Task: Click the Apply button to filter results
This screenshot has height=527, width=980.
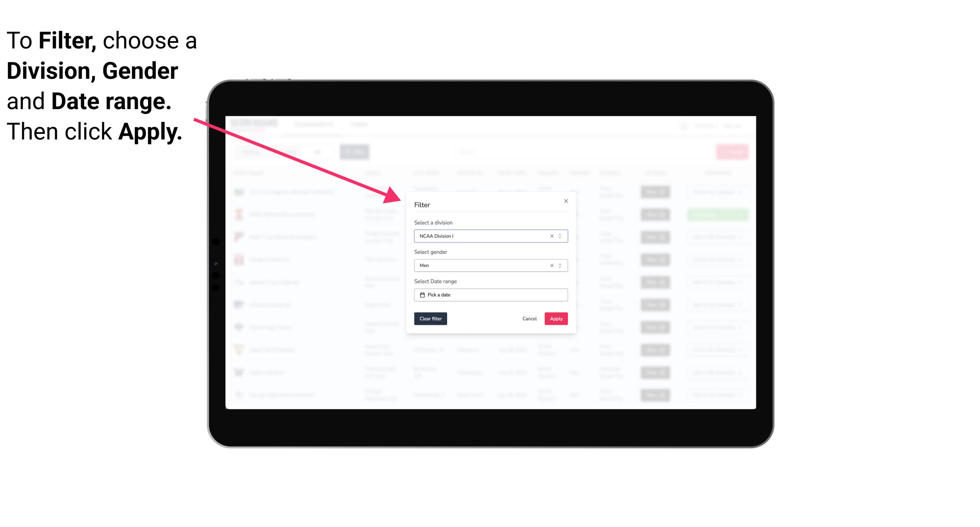Action: tap(556, 319)
